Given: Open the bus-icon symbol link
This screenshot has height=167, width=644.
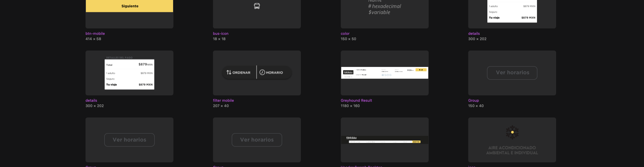Looking at the screenshot, I should [221, 33].
